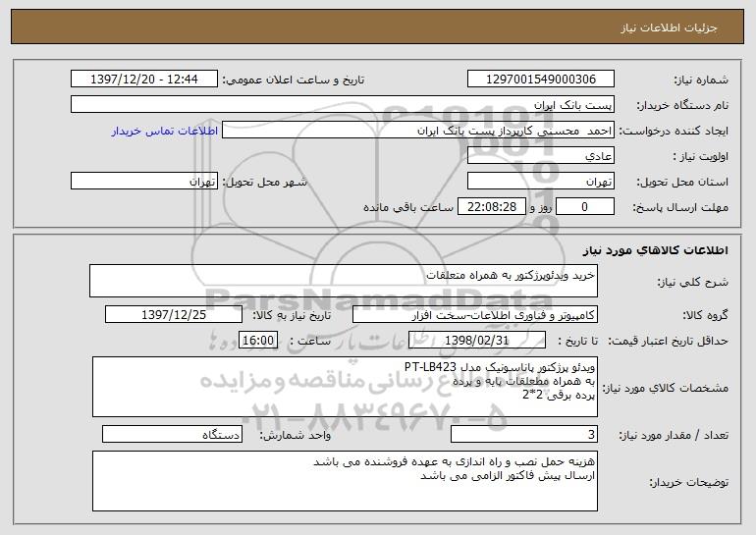Select the priority field showing عادي

click(540, 156)
